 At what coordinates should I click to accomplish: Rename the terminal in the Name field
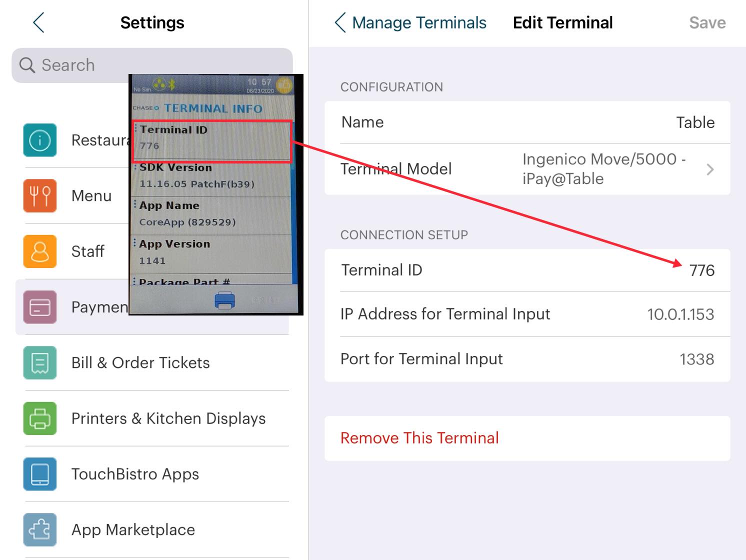point(695,122)
